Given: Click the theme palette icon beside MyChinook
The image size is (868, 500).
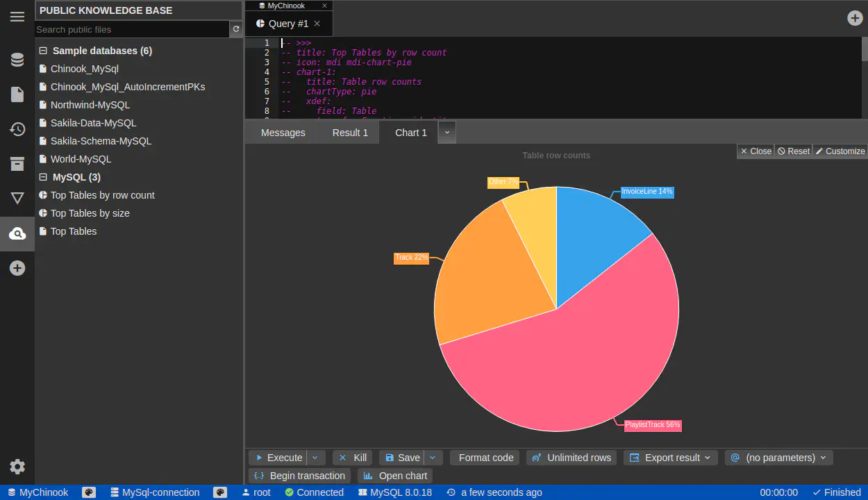Looking at the screenshot, I should (89, 492).
